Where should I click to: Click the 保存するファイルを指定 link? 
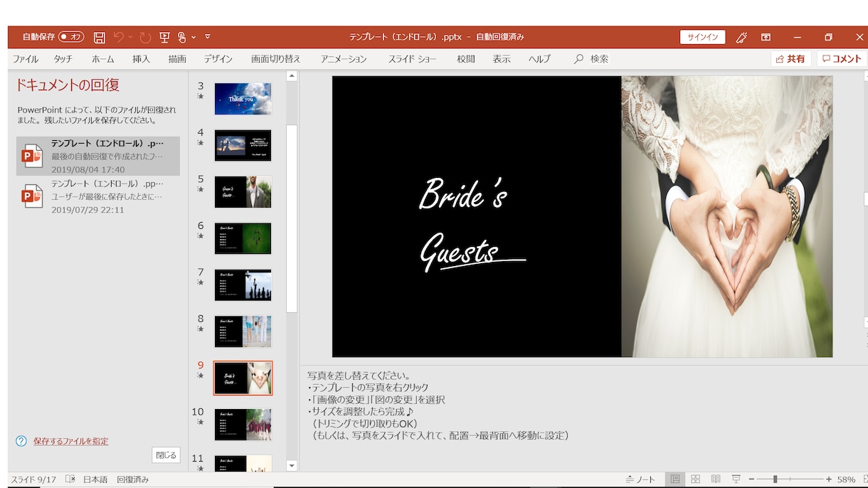[71, 441]
